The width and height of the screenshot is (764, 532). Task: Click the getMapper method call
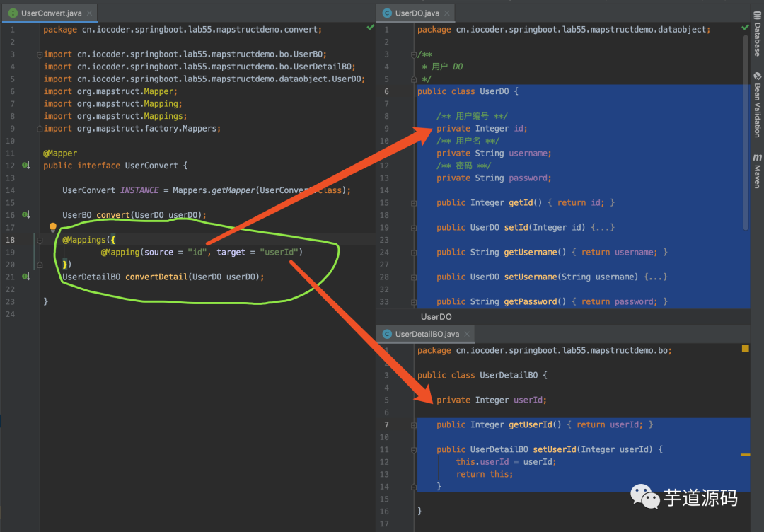[233, 190]
